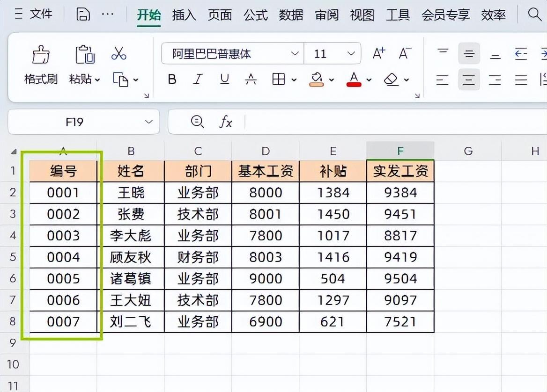Apply cell borders icon

tap(278, 80)
